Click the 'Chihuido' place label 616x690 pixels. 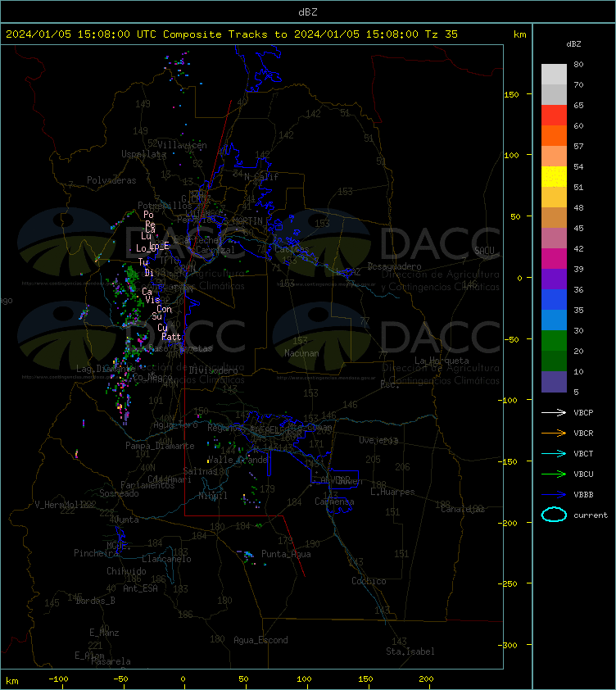click(126, 571)
